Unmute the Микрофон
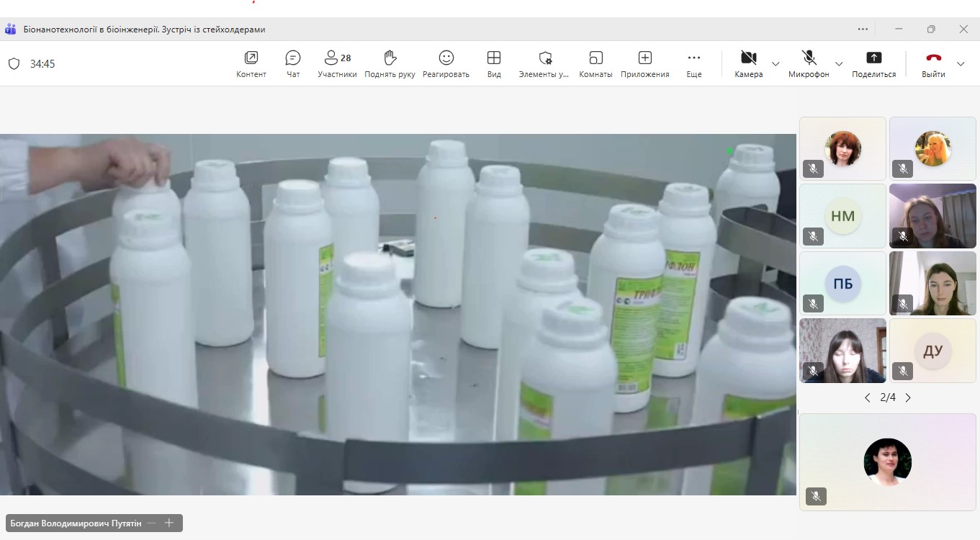 tap(809, 63)
